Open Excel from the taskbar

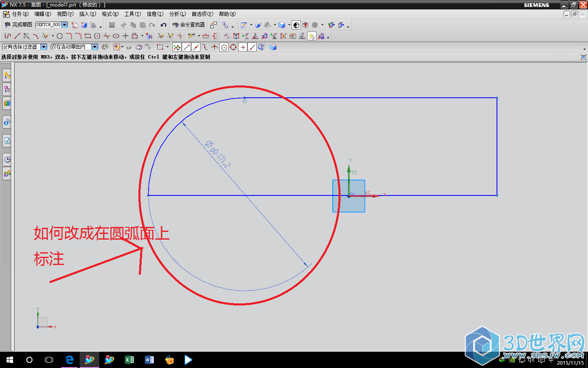(x=129, y=360)
